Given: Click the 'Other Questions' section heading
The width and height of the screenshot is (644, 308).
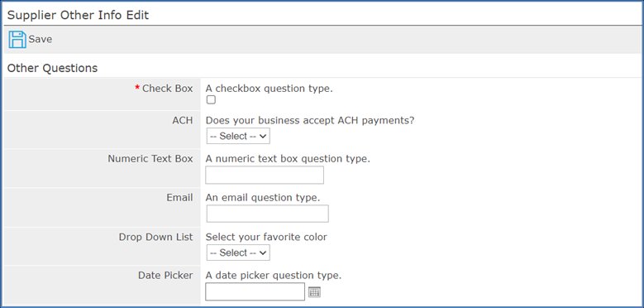Looking at the screenshot, I should point(53,68).
